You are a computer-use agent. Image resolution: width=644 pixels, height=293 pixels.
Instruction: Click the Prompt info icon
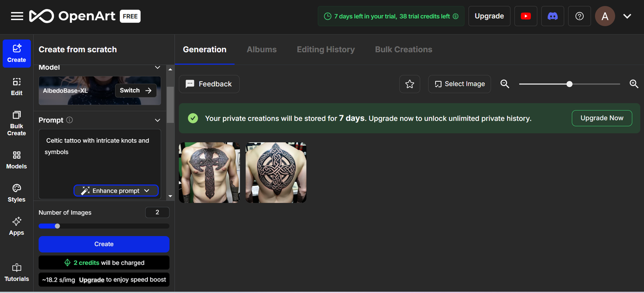pyautogui.click(x=69, y=120)
